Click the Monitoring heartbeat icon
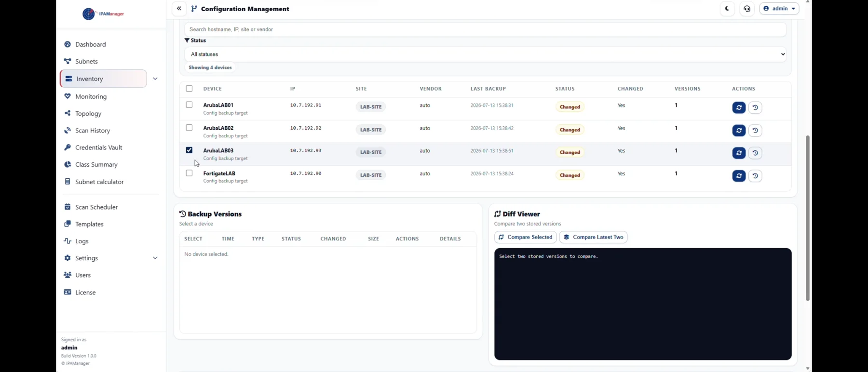The image size is (868, 372). tap(68, 96)
